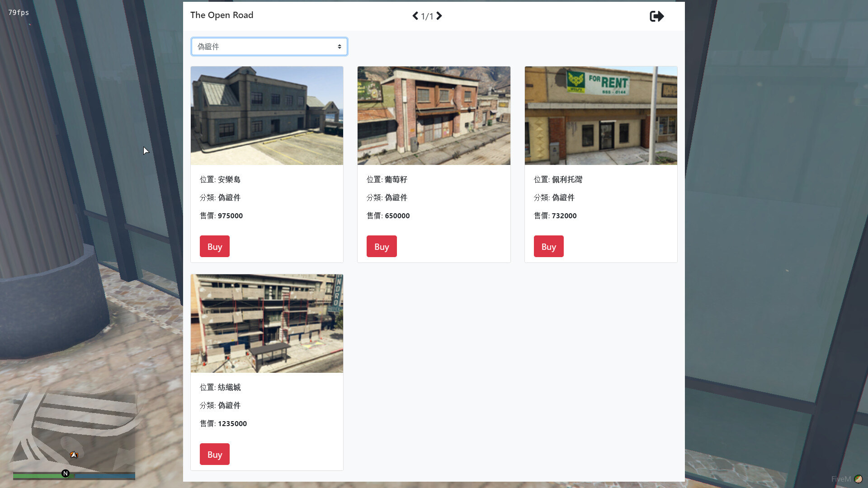Image resolution: width=868 pixels, height=488 pixels.
Task: Click The Open Road title
Action: (222, 15)
